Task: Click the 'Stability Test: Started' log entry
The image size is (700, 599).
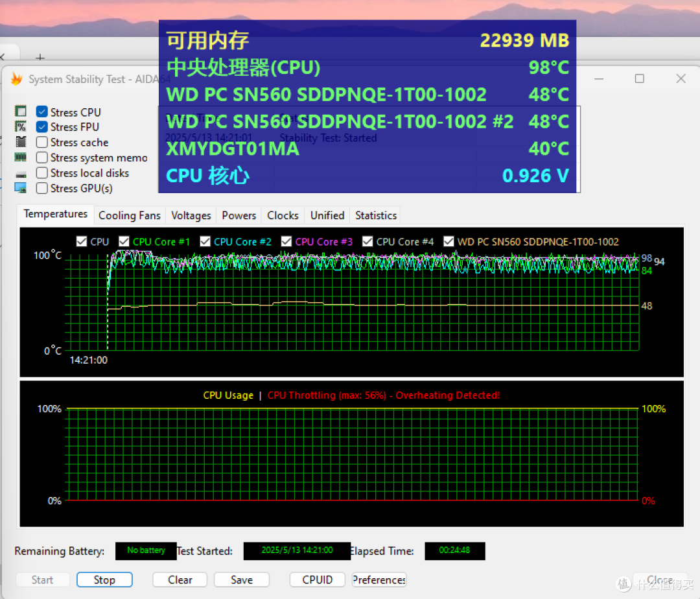Action: [328, 138]
